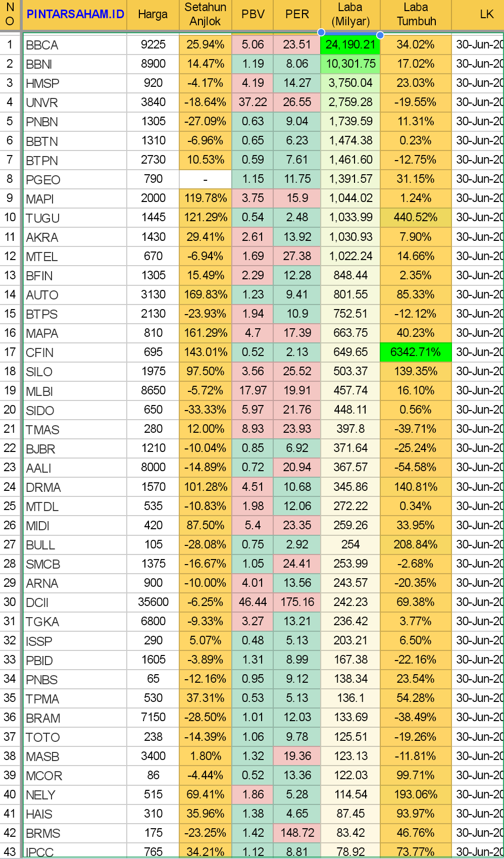Select the NELY ticker cell
Viewport: 504px width, 859px height.
75,795
